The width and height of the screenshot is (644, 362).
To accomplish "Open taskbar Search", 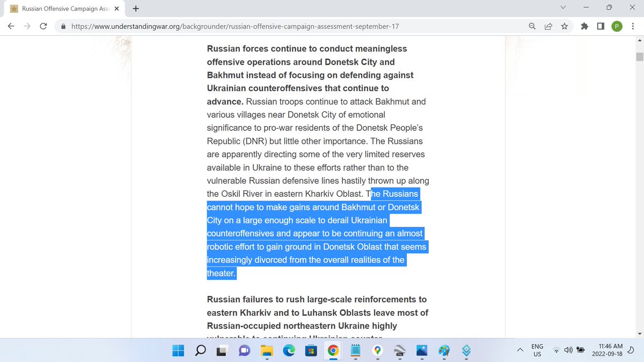I will [200, 351].
